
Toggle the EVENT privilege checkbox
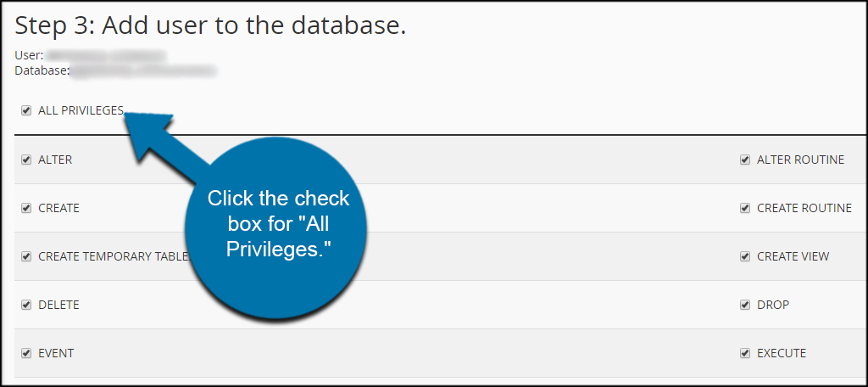pos(26,353)
